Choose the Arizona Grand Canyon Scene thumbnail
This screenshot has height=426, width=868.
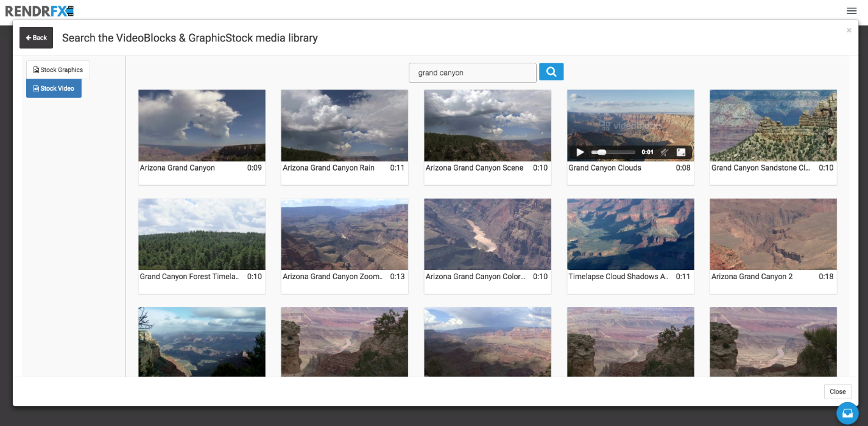point(487,126)
